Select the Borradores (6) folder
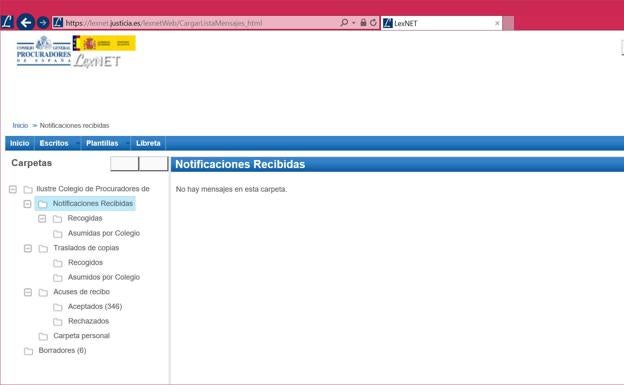The width and height of the screenshot is (624, 385). point(62,350)
